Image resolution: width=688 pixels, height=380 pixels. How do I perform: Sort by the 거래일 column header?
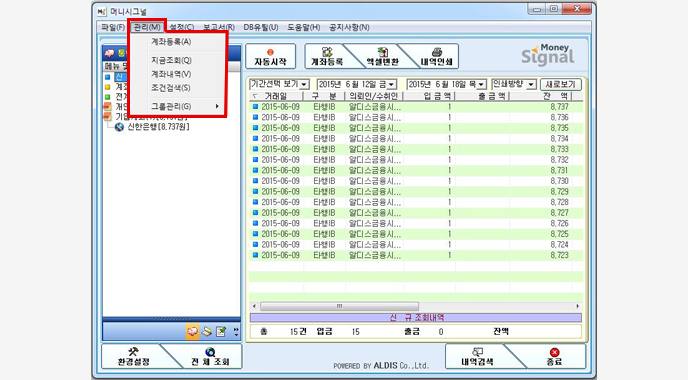tap(276, 96)
